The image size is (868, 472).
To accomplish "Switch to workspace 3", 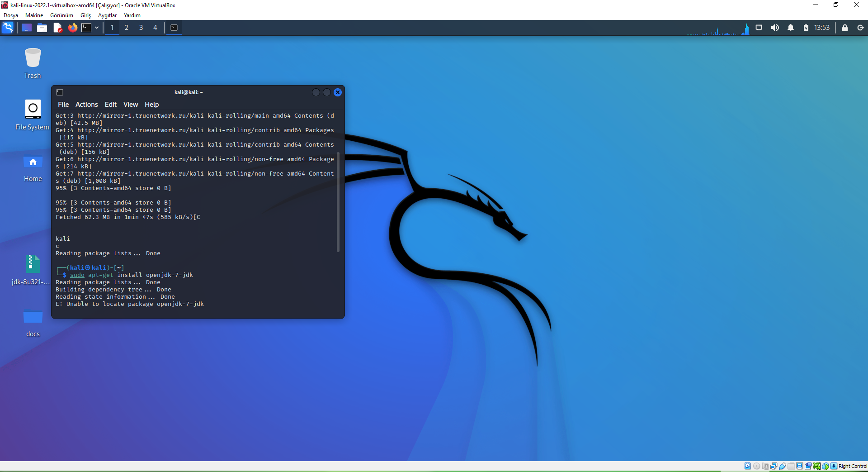I will 141,28.
